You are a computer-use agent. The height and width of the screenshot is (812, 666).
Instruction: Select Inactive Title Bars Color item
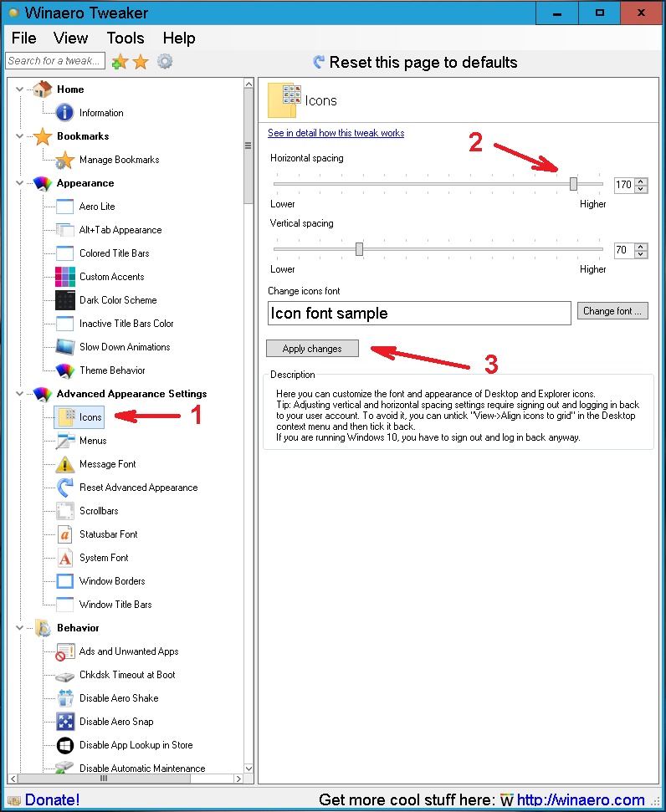click(126, 323)
